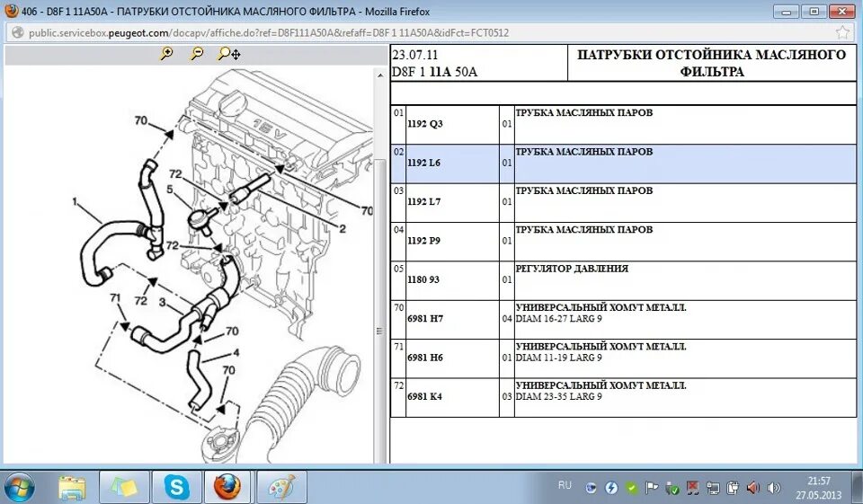Bookmark page with the star icon
Image resolution: width=863 pixels, height=504 pixels.
842,32
